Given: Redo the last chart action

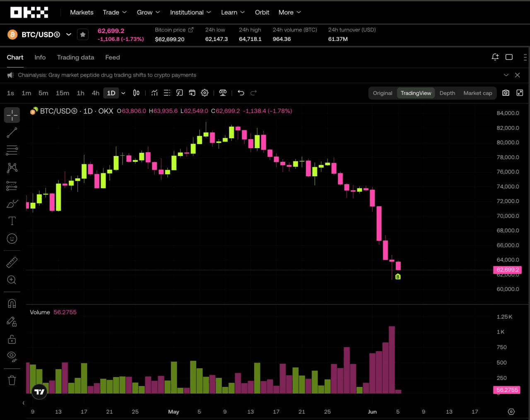Looking at the screenshot, I should click(x=253, y=93).
